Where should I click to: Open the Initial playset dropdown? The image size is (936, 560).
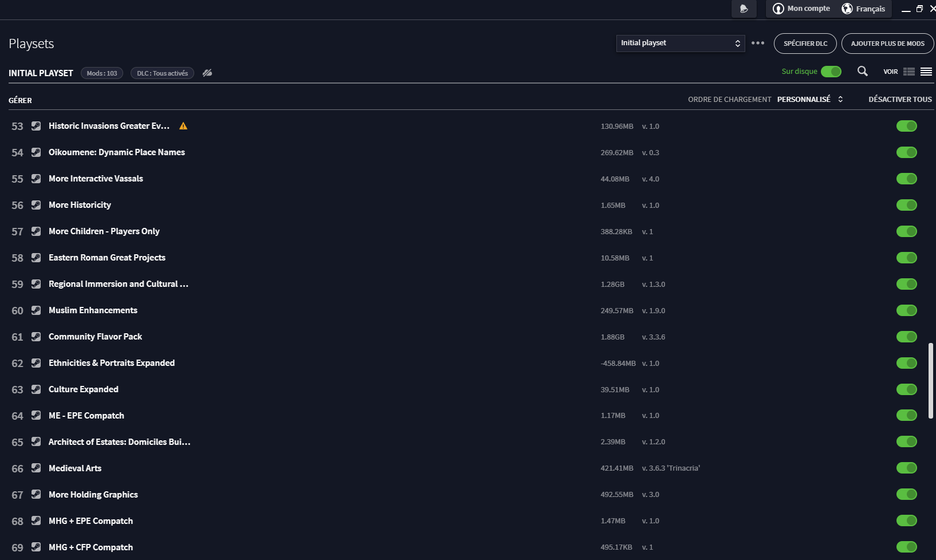(x=681, y=43)
